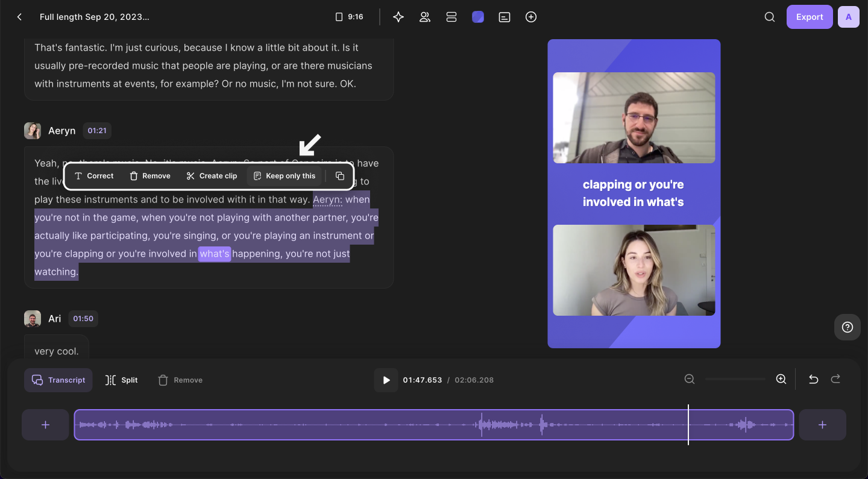
Task: Click the 'very cool.' transcript text
Action: pos(56,351)
